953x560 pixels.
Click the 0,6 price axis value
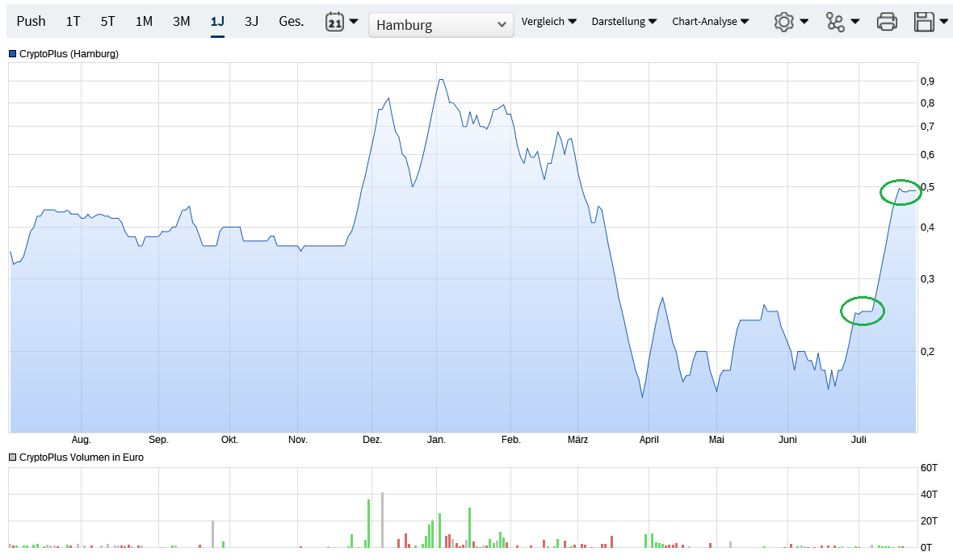coord(927,155)
